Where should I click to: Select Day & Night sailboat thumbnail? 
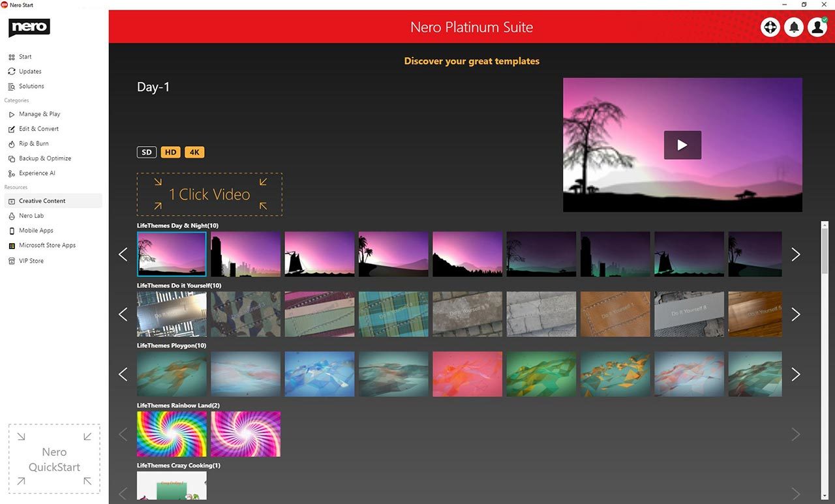(x=320, y=254)
